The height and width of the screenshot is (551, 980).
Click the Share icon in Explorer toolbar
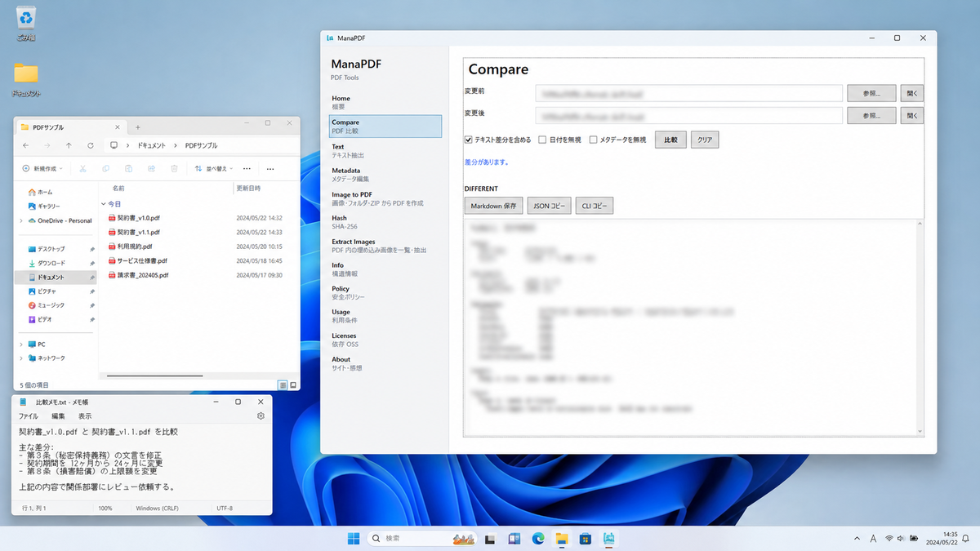pyautogui.click(x=151, y=168)
